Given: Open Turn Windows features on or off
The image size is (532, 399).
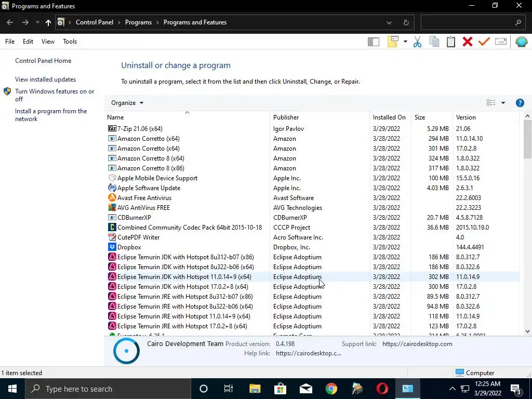Looking at the screenshot, I should pos(55,95).
